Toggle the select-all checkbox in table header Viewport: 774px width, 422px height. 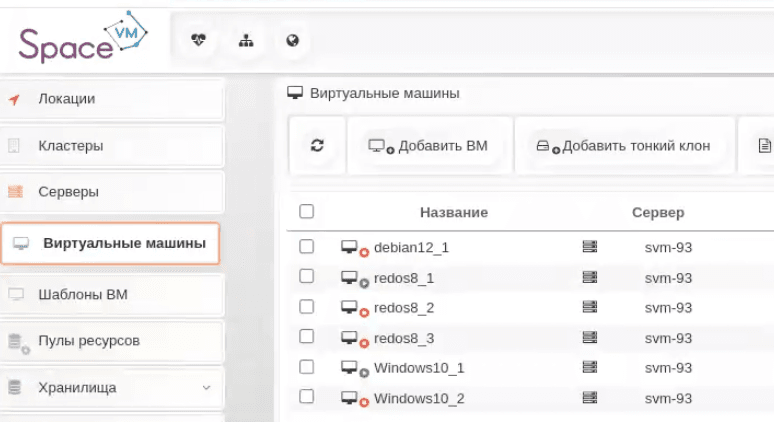(x=307, y=212)
